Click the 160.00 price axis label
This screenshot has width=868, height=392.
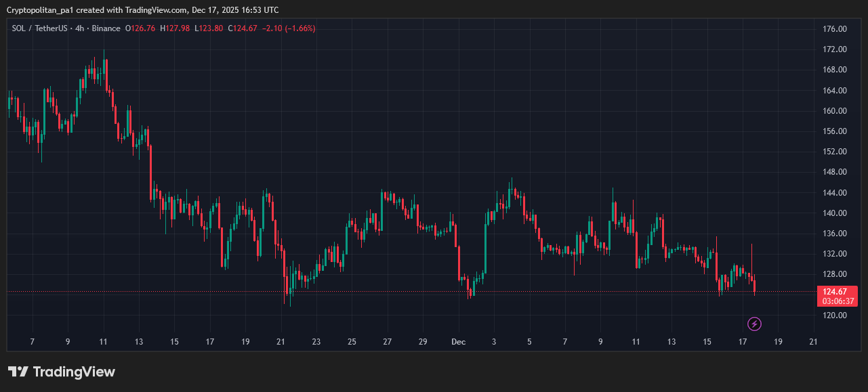pos(834,111)
